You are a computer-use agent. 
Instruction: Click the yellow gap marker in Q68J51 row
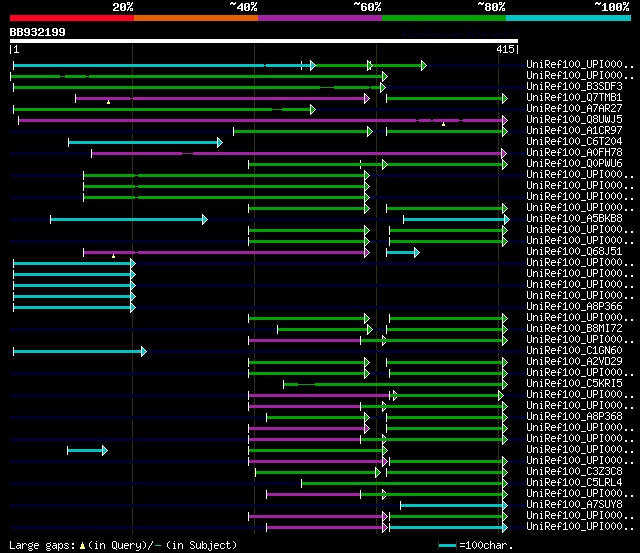coord(113,256)
